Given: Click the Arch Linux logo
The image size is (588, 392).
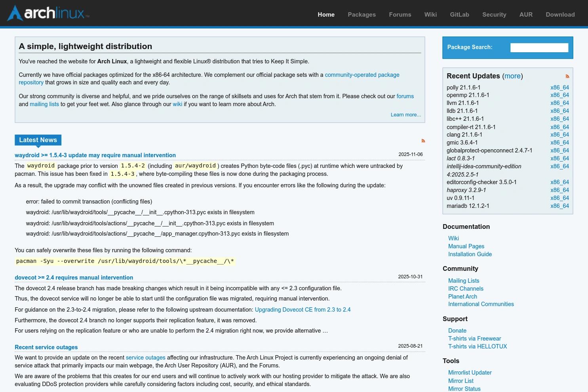Looking at the screenshot, I should (48, 13).
